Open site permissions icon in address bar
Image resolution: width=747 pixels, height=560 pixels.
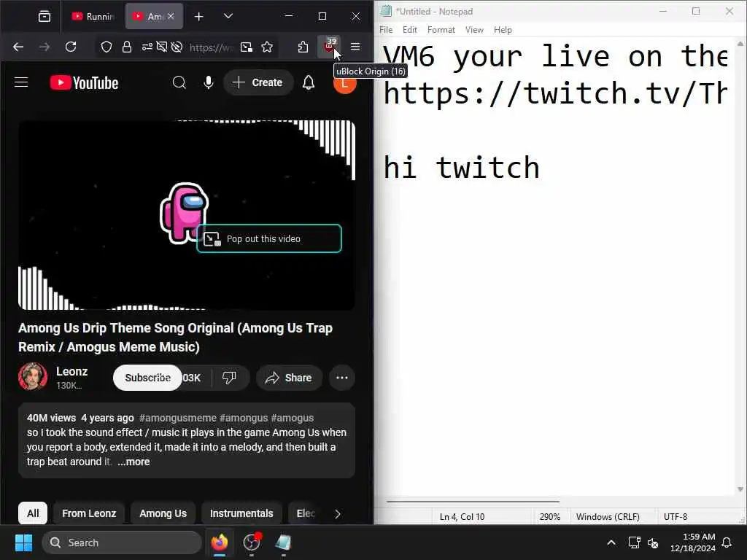pyautogui.click(x=147, y=47)
